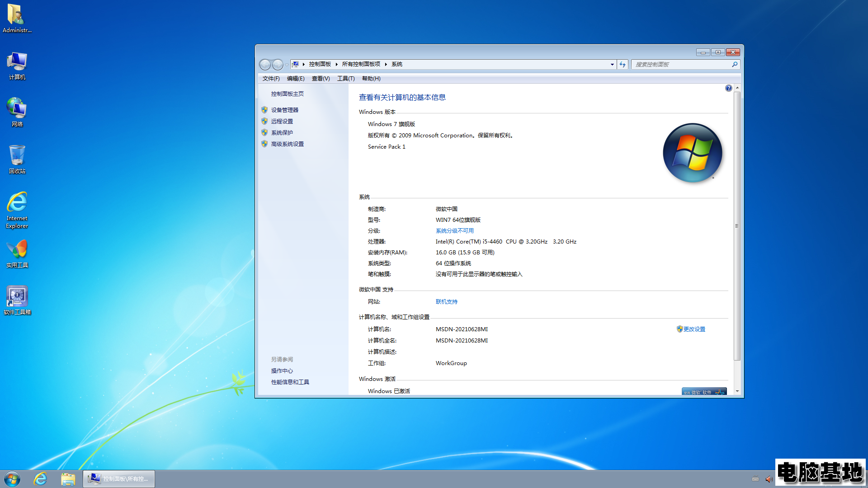Click the WorkGroup 工作组 value

pos(451,363)
